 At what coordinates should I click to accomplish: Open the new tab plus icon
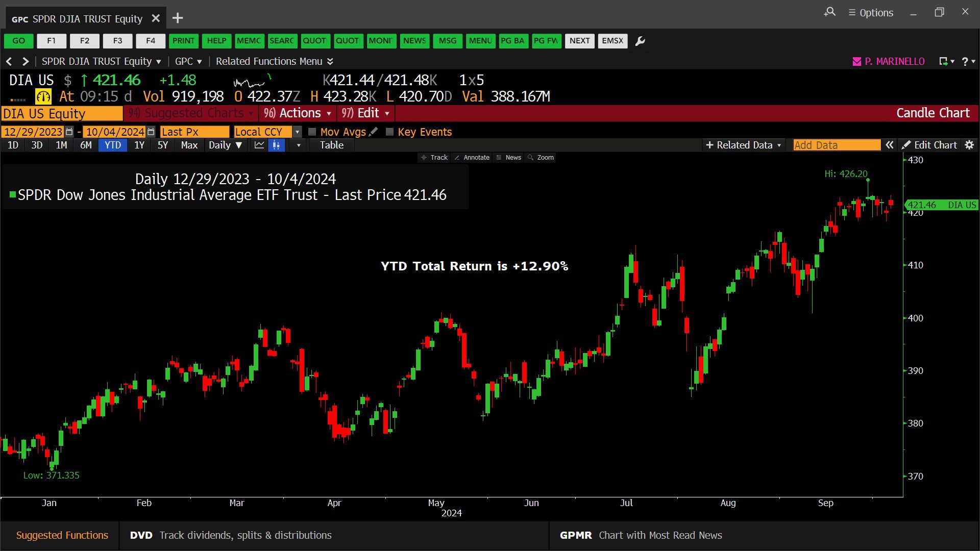pos(178,18)
